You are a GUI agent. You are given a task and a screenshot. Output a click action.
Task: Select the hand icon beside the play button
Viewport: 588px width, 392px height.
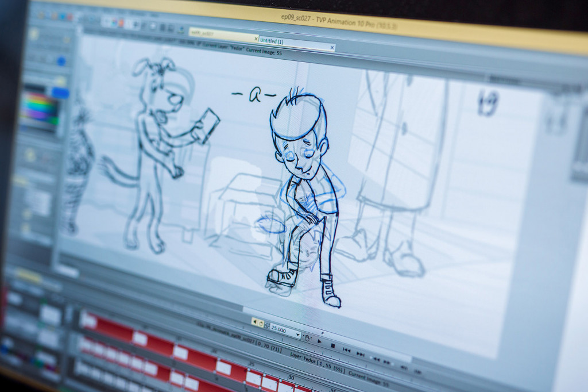tap(307, 338)
